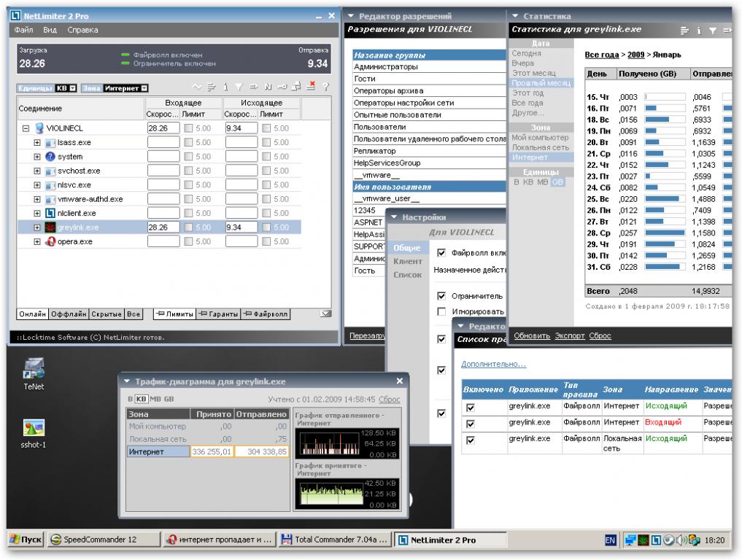742x560 pixels.
Task: Toggle incoming limit checkbox for VIOLINECL
Action: pyautogui.click(x=189, y=128)
